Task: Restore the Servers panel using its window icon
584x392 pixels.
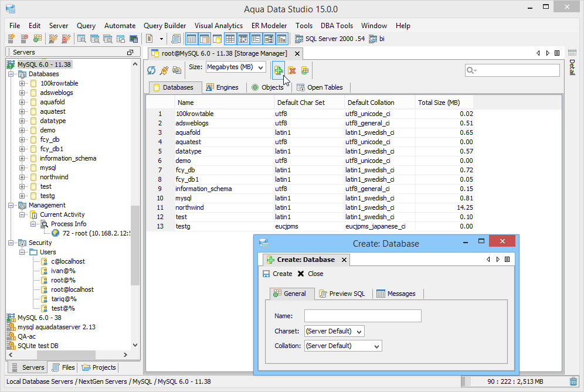Action: click(x=130, y=53)
